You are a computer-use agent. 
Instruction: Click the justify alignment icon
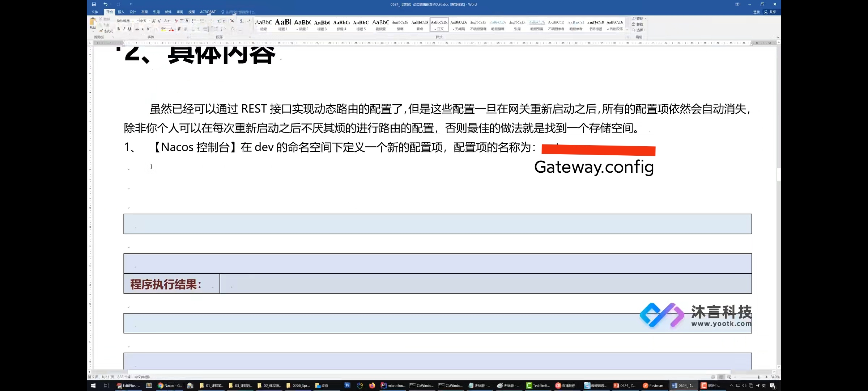pos(205,29)
